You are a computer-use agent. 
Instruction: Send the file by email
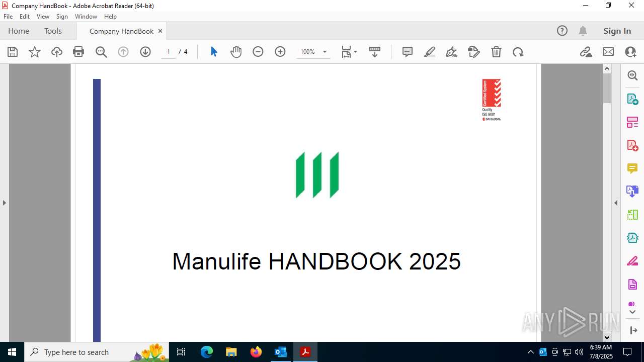608,52
